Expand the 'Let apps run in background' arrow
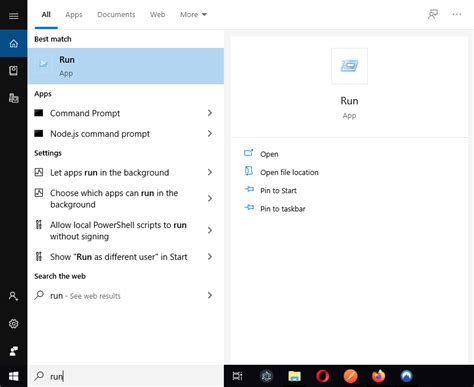474x387 pixels. (210, 172)
